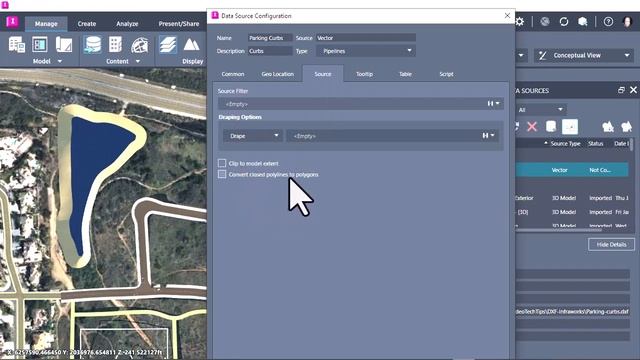Sort by Source Type column header
The width and height of the screenshot is (640, 360).
pos(565,143)
